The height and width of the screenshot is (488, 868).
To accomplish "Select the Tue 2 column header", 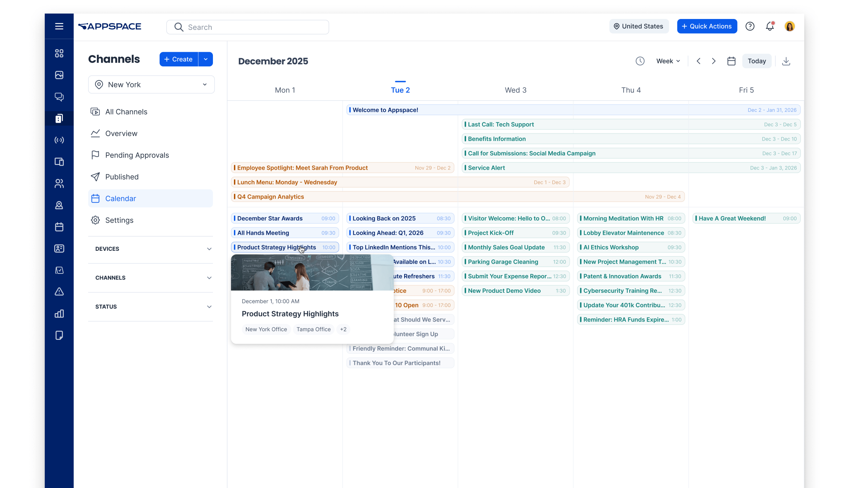I will [x=400, y=90].
